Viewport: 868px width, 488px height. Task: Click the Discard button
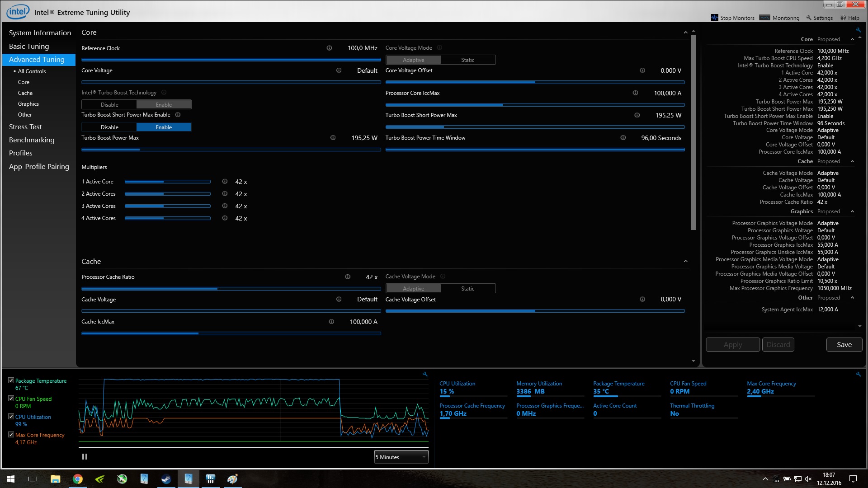click(778, 344)
